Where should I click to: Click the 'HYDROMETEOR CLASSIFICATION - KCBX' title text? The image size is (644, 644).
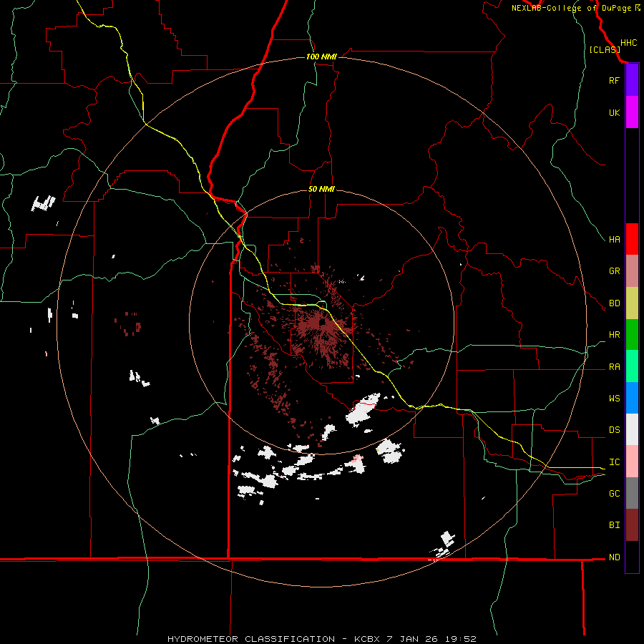point(271,639)
